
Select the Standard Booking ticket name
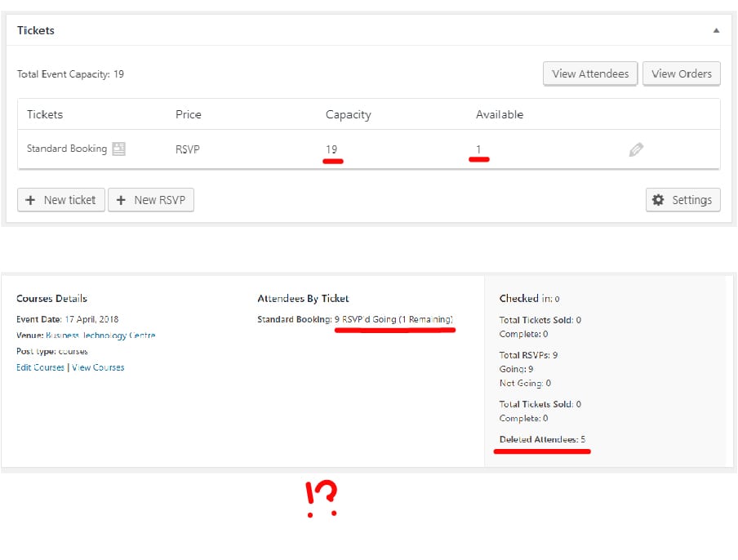(x=67, y=149)
